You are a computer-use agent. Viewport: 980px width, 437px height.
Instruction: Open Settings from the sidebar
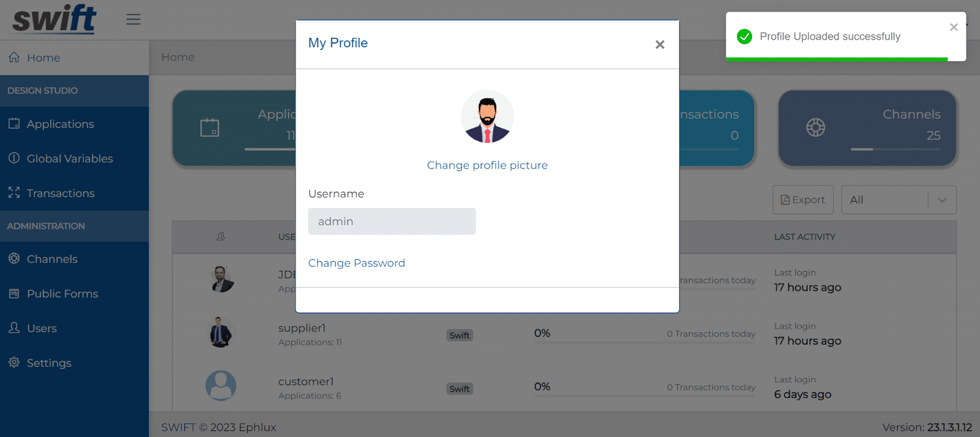[74, 363]
